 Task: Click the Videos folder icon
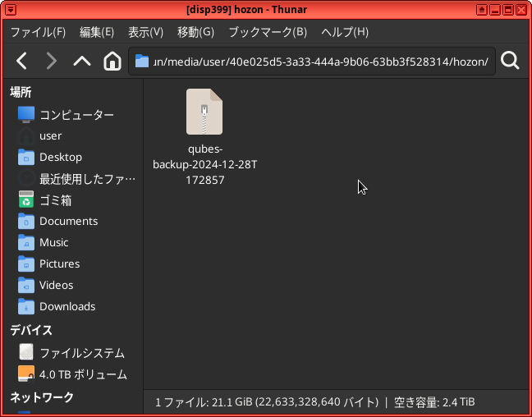26,285
